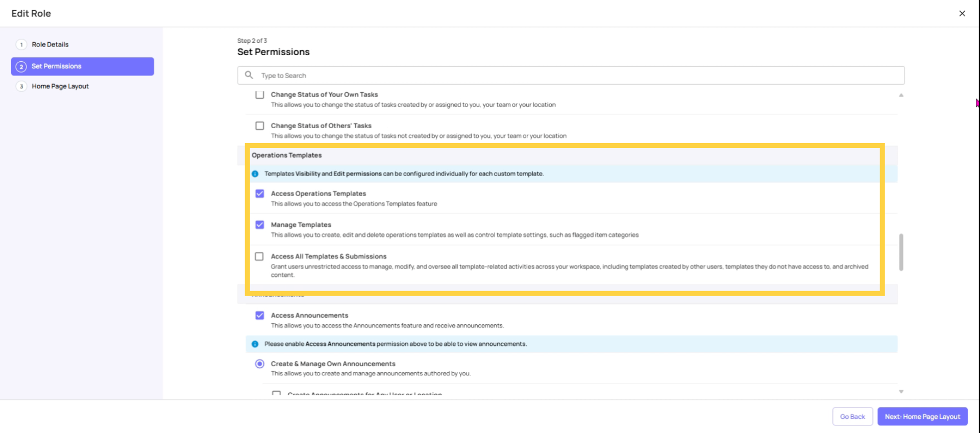The height and width of the screenshot is (433, 980).
Task: Expand more permissions with the down arrow
Action: (x=901, y=391)
